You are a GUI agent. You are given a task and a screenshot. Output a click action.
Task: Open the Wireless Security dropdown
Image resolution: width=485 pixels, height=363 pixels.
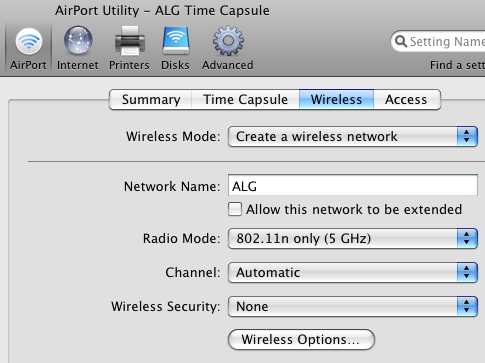[x=353, y=307]
